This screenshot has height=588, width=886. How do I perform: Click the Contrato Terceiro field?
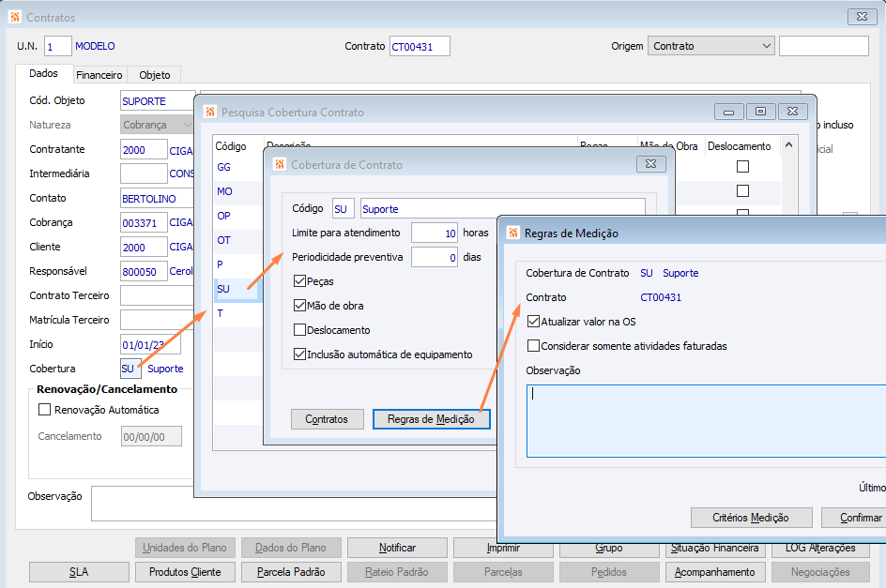[157, 295]
